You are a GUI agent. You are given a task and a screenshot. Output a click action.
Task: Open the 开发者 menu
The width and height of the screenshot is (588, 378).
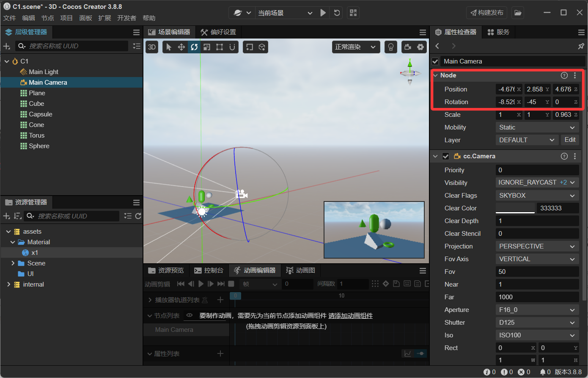point(126,18)
